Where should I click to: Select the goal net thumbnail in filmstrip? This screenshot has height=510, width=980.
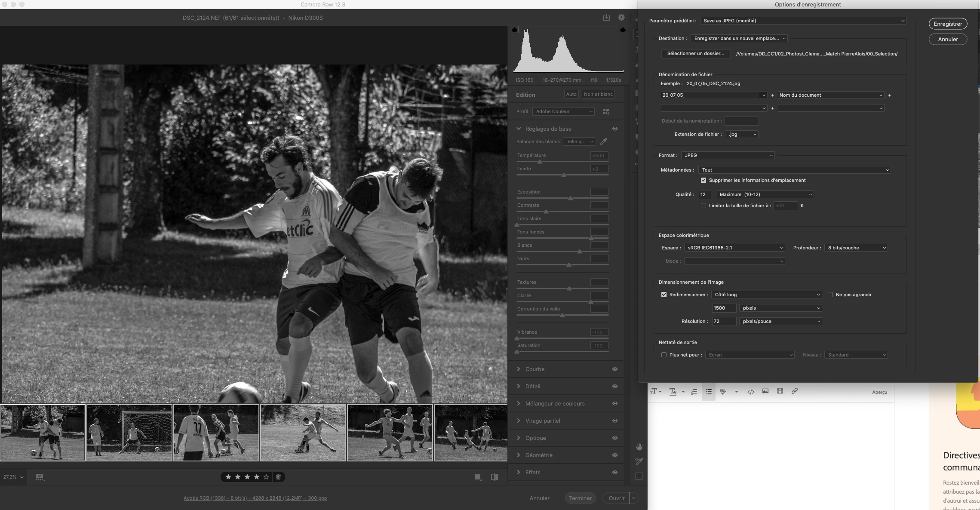(129, 433)
